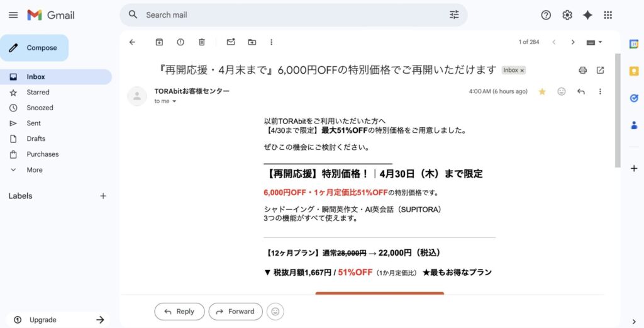644x328 pixels.
Task: Delete the email with the trash icon
Action: click(202, 42)
